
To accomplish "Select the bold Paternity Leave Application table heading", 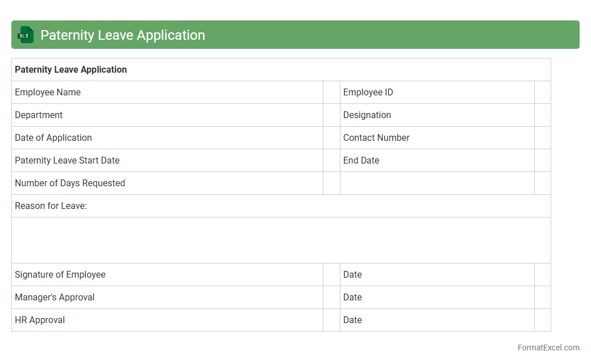I will [71, 70].
